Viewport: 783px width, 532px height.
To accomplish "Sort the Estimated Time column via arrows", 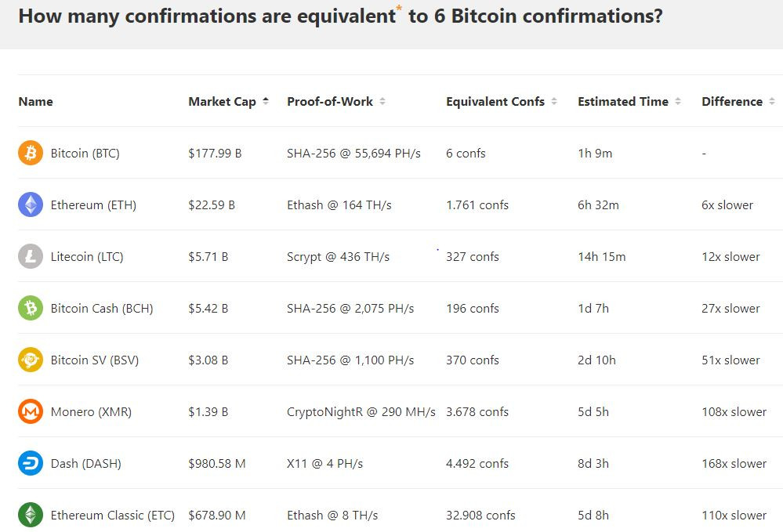I will [678, 101].
